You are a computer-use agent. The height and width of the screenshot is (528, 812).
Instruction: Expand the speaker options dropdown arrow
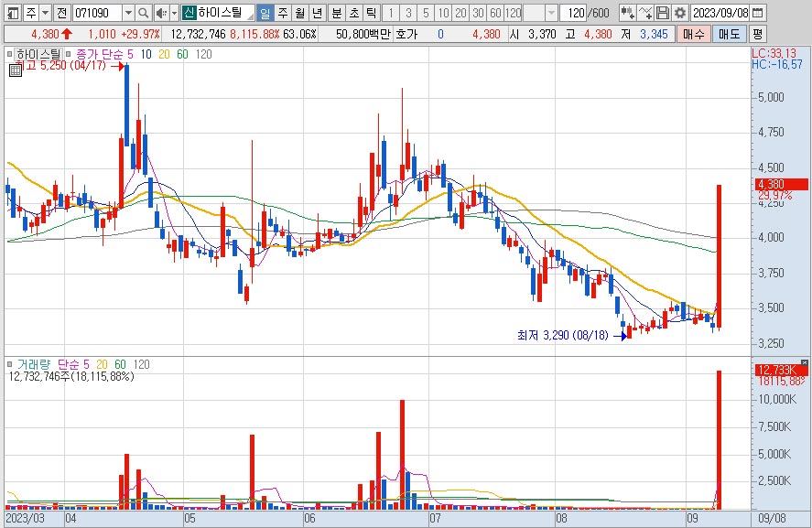point(174,13)
